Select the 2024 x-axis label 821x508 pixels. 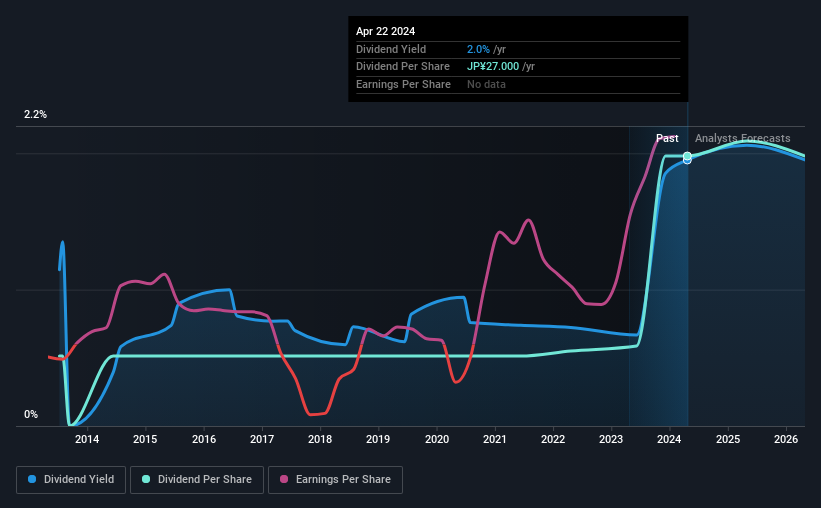(669, 439)
